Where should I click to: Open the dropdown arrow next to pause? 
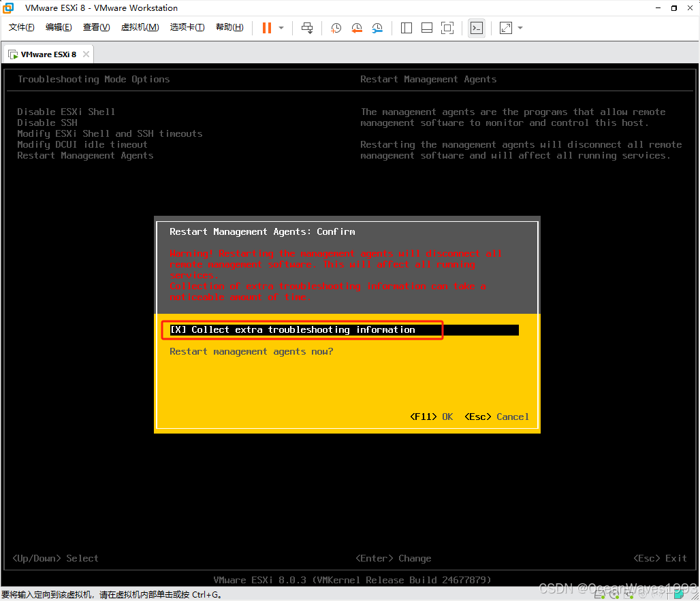281,28
